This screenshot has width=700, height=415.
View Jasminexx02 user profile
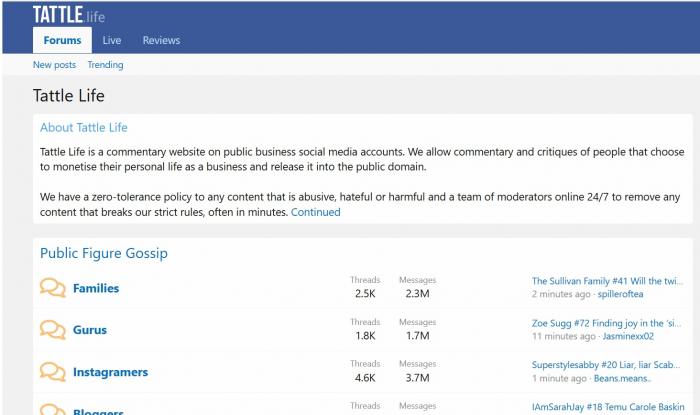point(628,336)
